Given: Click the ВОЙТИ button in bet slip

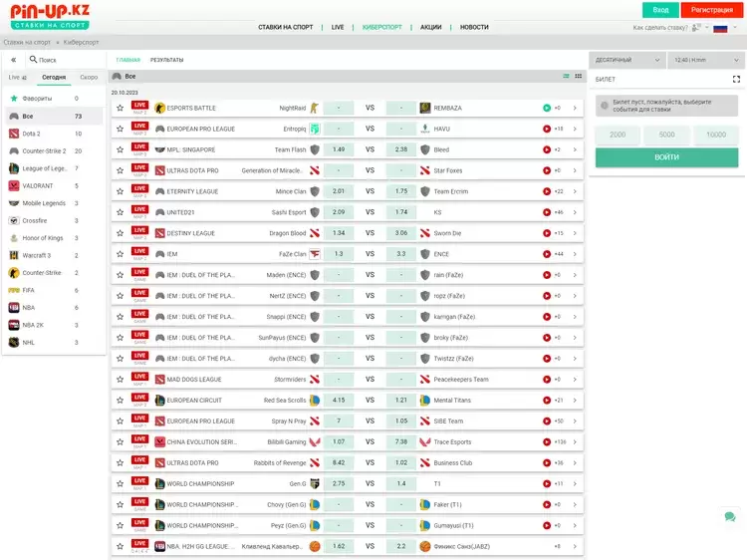Looking at the screenshot, I should click(666, 157).
